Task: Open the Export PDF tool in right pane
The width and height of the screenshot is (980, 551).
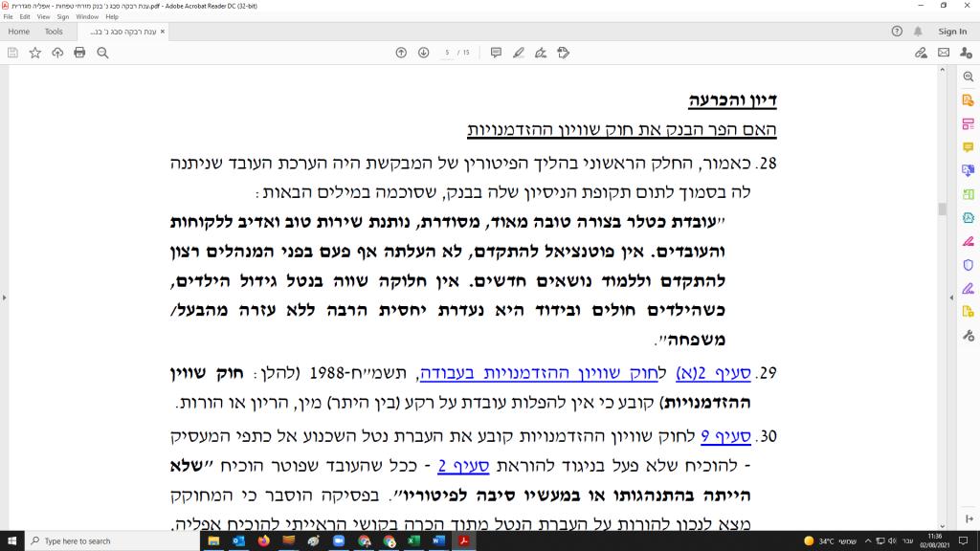Action: [966, 100]
